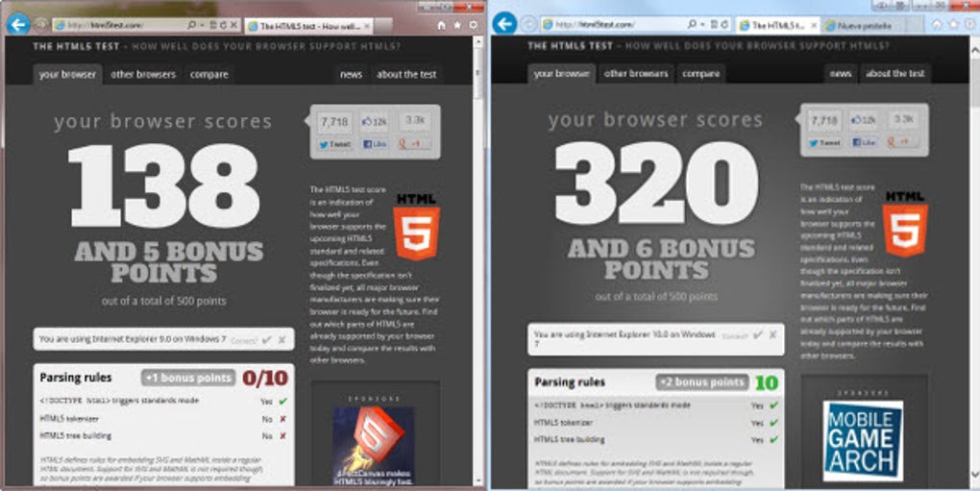Screen dimensions: 980x491
Task: Click the Google +1 button in IE 9 window
Action: coord(414,144)
